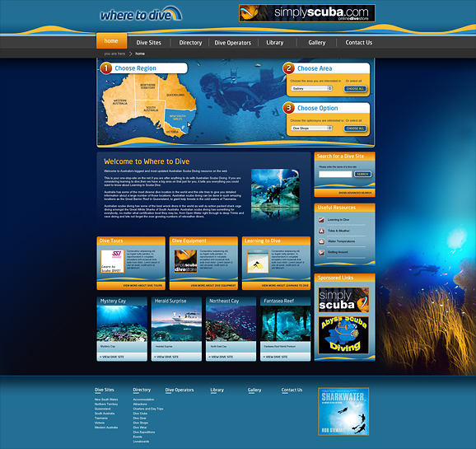Open the Dive Sites navigation tab
Image resolution: width=476 pixels, height=449 pixels.
click(149, 43)
